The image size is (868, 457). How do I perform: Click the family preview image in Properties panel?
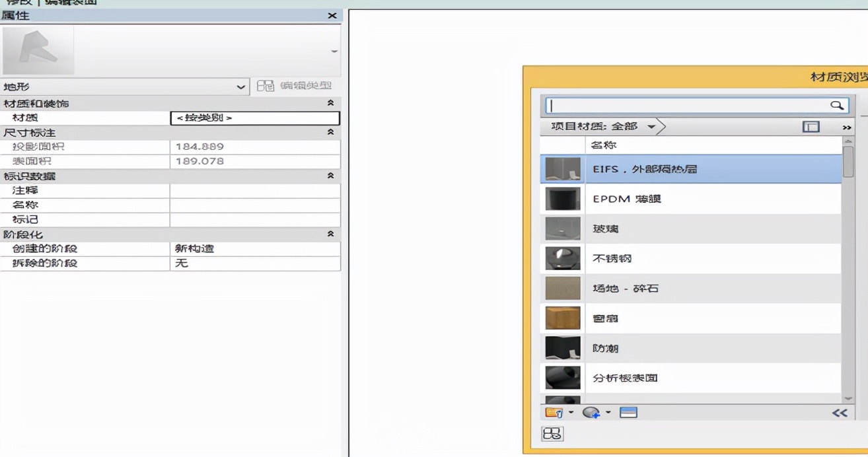click(38, 49)
